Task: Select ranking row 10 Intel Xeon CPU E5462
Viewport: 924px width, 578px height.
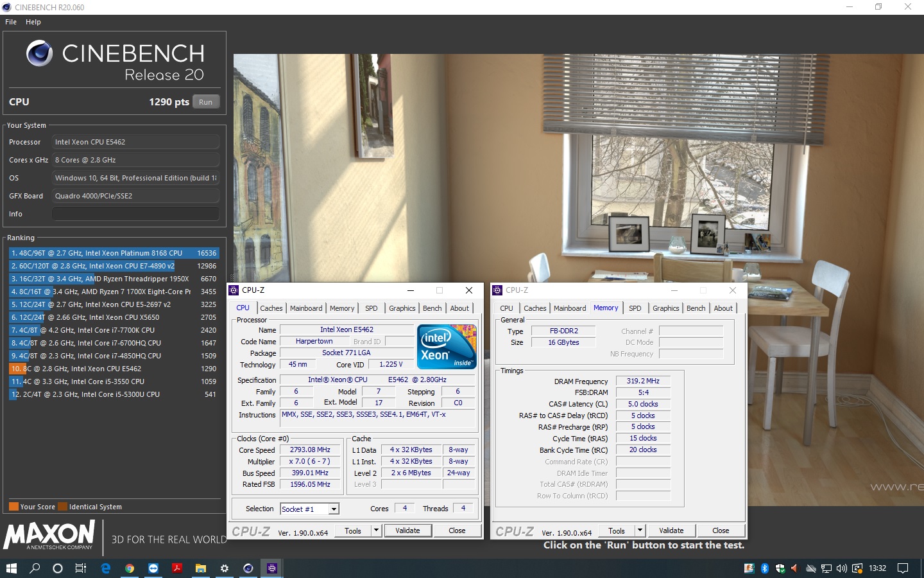Action: point(114,369)
